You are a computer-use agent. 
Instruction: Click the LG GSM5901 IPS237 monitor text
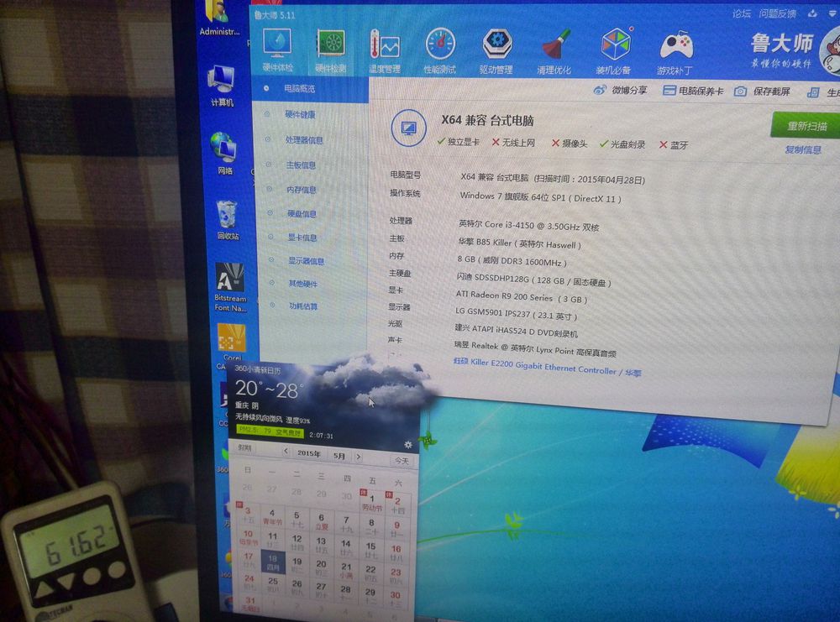(x=516, y=313)
